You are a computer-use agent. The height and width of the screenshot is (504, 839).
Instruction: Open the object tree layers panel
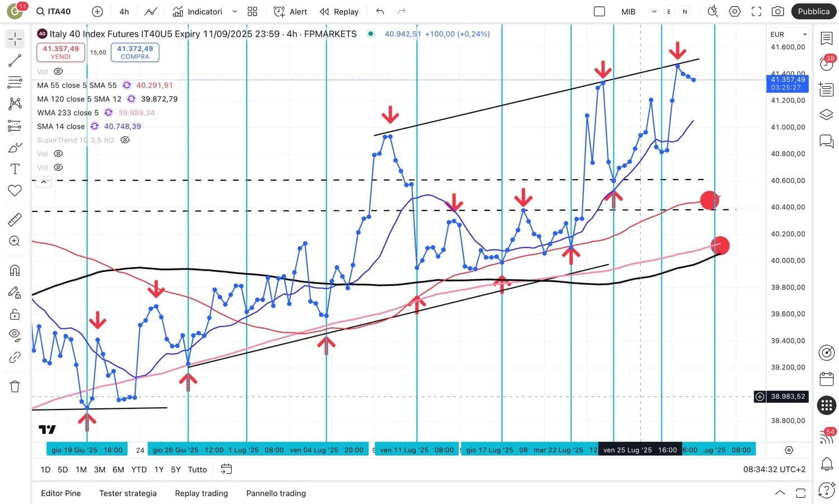[x=827, y=115]
